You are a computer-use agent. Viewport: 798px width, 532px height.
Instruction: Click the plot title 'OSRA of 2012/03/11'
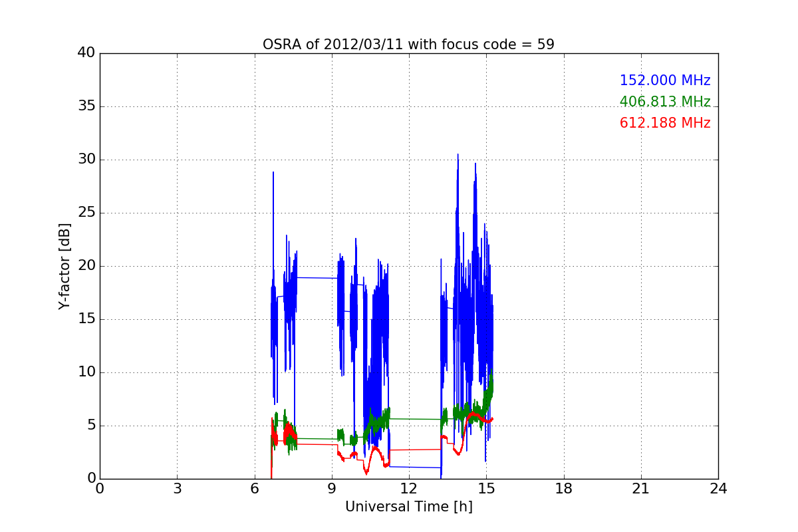408,45
